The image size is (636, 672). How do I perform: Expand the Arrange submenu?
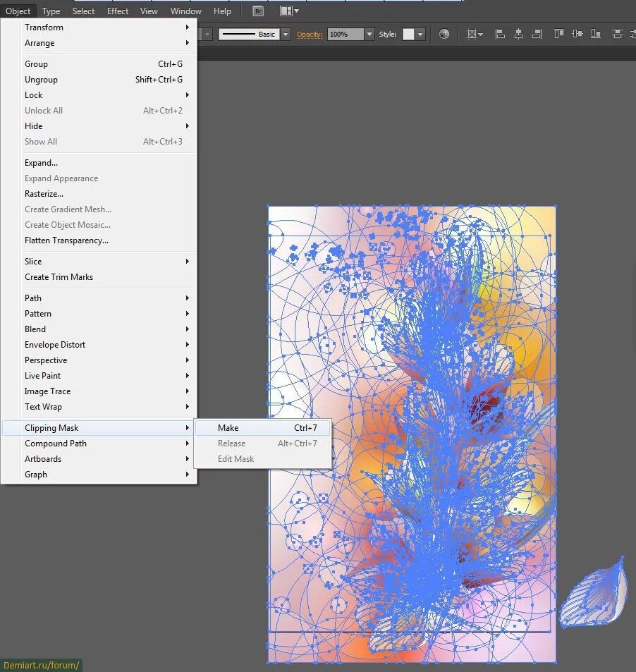[107, 43]
